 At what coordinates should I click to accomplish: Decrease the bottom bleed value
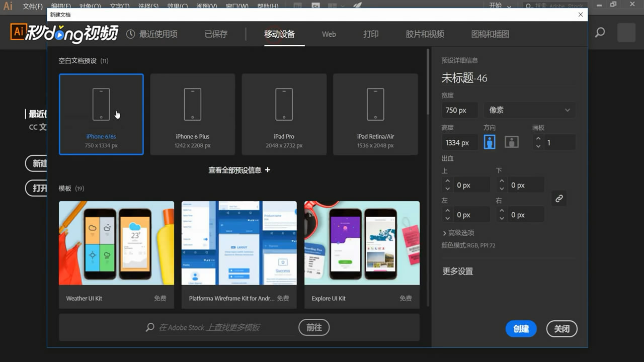click(502, 189)
